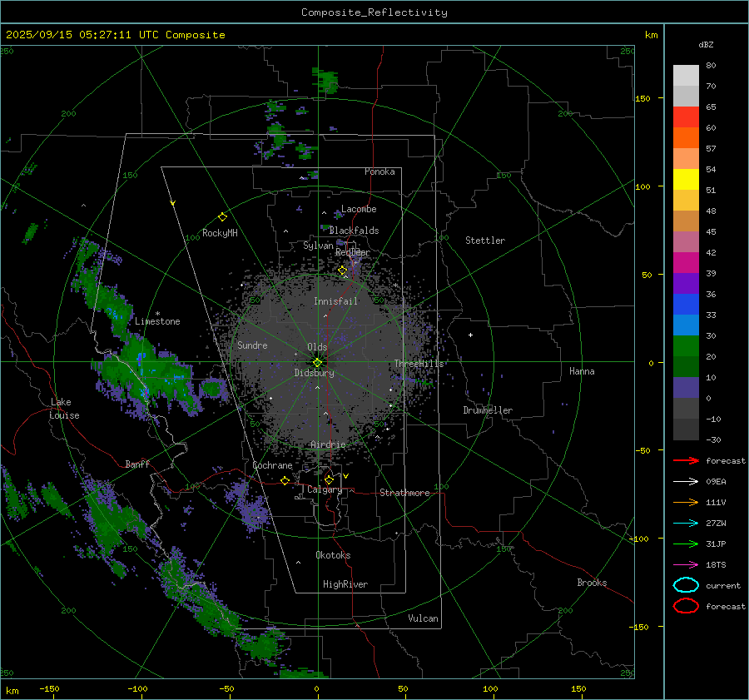Select the pink 45 dBZ color swatch

686,241
